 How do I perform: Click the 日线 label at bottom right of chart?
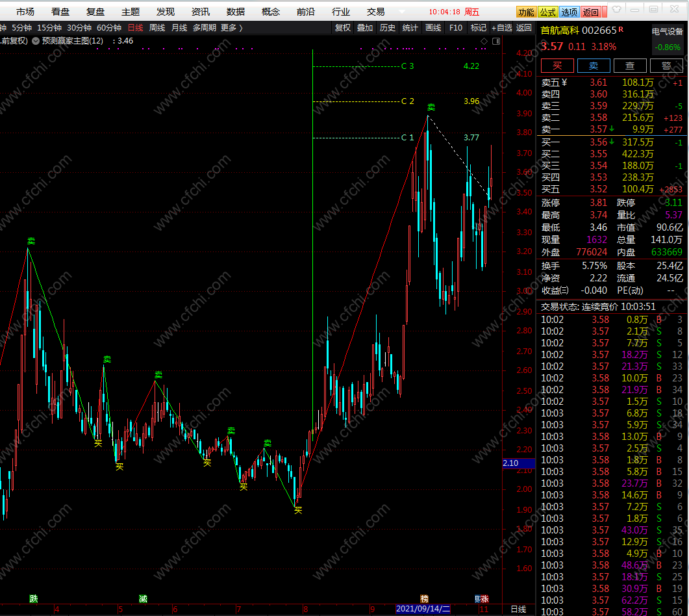(518, 610)
